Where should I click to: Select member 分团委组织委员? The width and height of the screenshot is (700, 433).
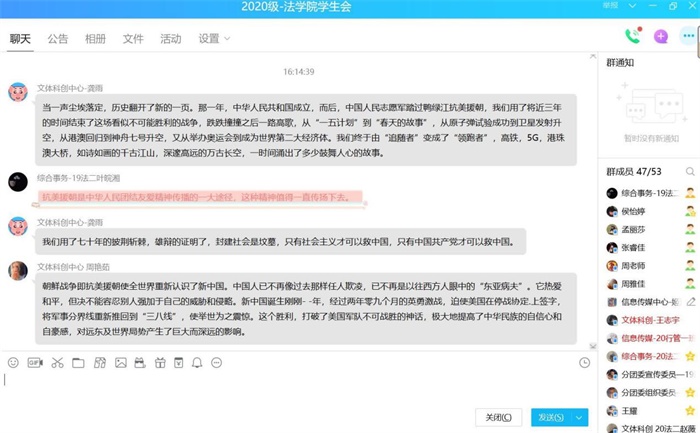click(651, 392)
